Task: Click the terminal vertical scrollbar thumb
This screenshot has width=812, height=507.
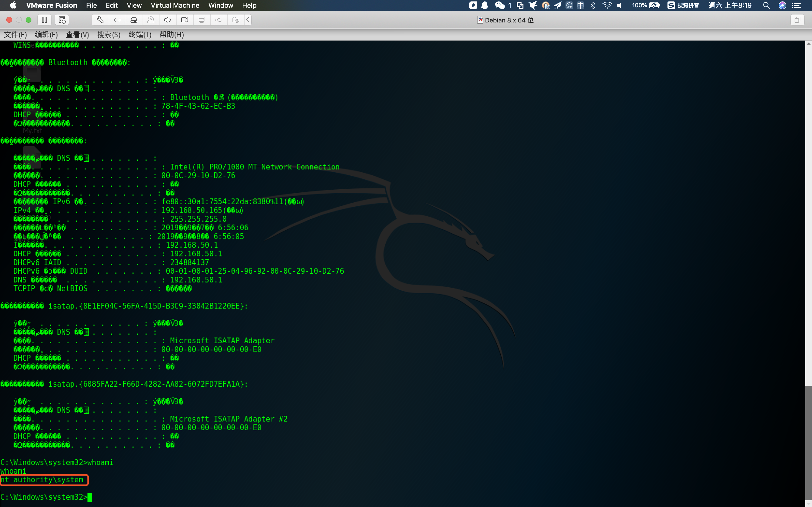Action: coord(808,443)
